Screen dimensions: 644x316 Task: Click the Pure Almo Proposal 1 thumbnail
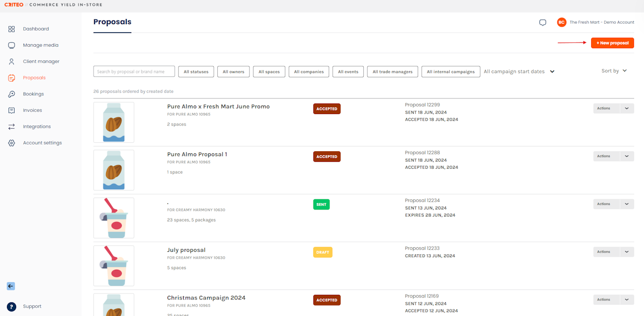tap(114, 170)
